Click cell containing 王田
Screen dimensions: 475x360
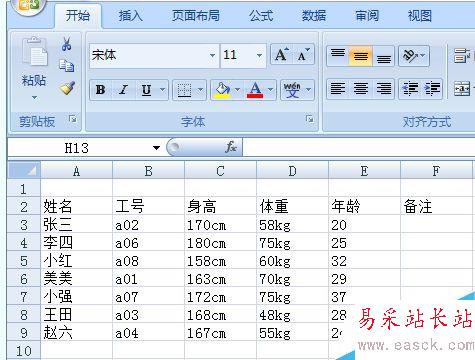(x=76, y=315)
